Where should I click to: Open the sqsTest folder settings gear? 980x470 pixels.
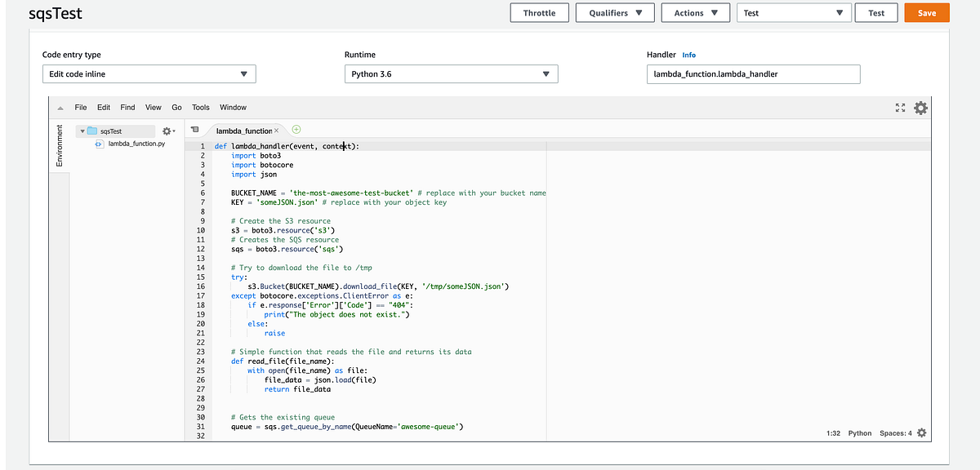pyautogui.click(x=167, y=131)
